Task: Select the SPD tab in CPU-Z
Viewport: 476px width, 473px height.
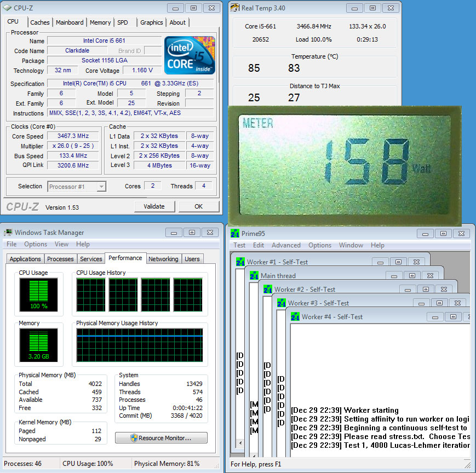Action: (x=123, y=22)
